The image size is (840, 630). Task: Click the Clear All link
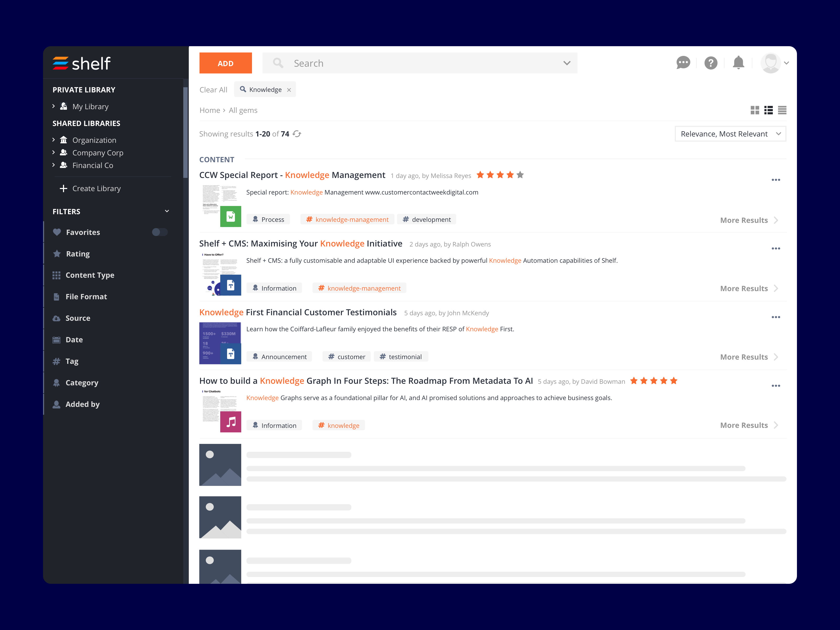click(x=213, y=90)
